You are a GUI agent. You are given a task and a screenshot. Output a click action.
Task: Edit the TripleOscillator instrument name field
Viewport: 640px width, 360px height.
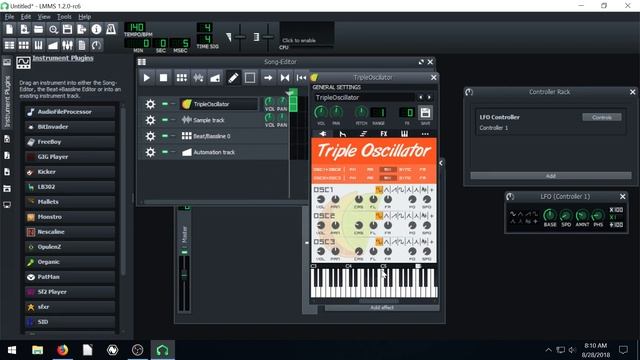[364, 98]
